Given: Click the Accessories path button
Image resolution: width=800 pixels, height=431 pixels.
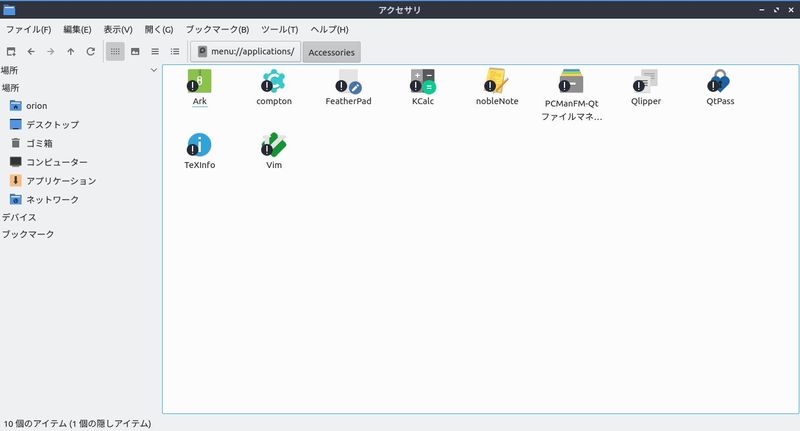Looking at the screenshot, I should coord(330,52).
